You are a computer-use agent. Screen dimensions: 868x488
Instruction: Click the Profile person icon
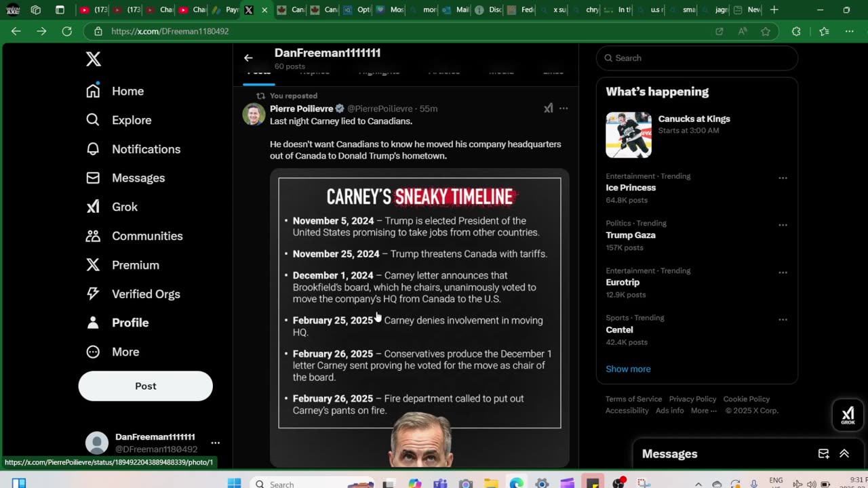click(93, 323)
